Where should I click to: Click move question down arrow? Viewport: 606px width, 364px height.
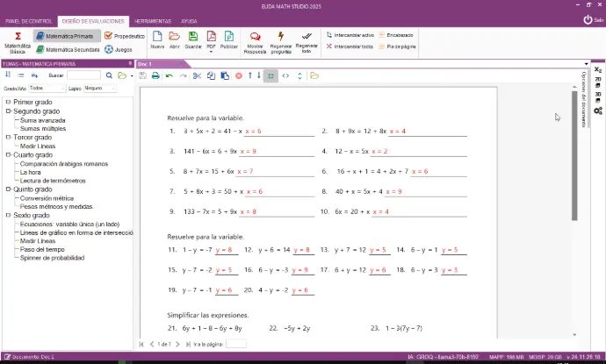point(259,75)
